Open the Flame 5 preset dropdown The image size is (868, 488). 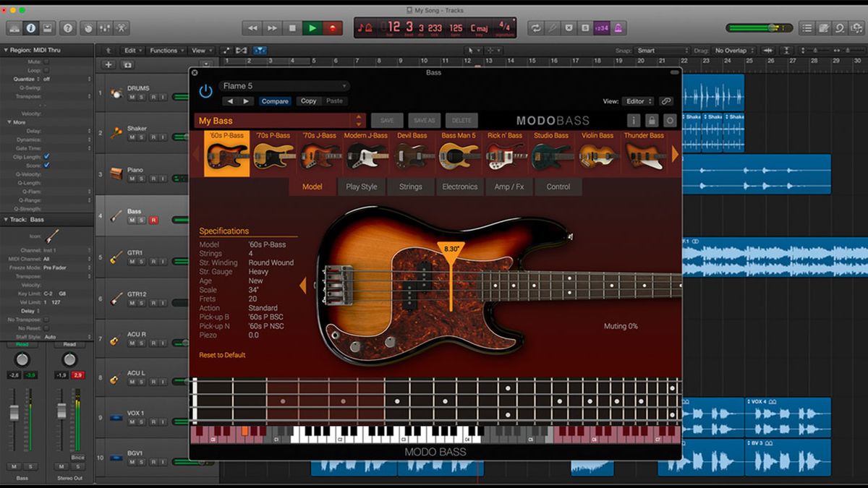(284, 86)
